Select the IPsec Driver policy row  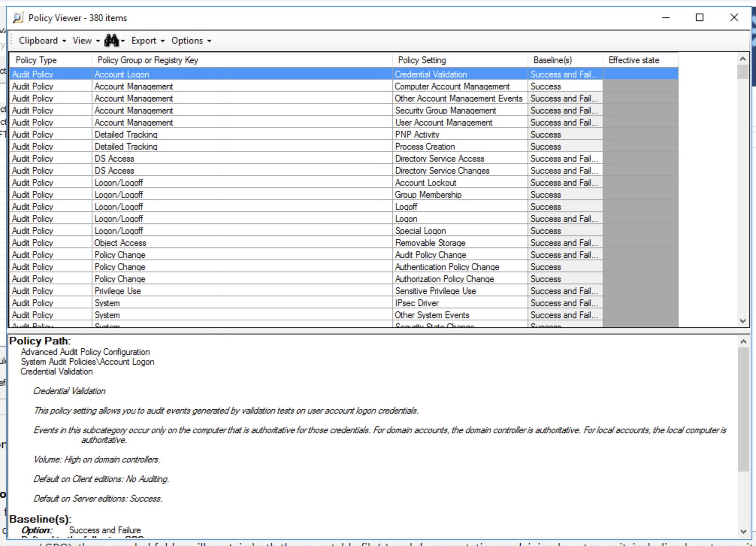[417, 303]
